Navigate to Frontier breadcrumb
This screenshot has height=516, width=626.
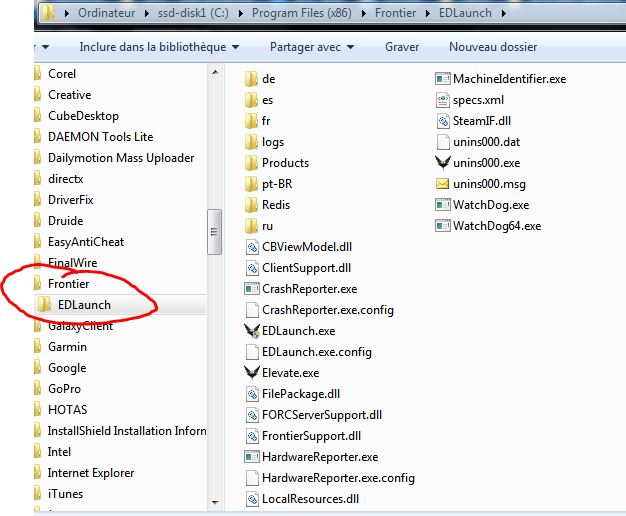pos(395,13)
